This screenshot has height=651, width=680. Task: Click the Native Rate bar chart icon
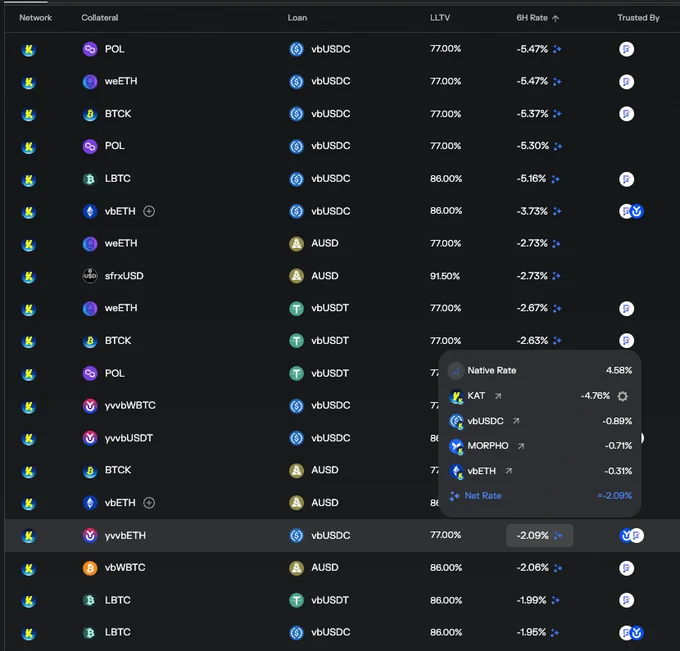456,370
